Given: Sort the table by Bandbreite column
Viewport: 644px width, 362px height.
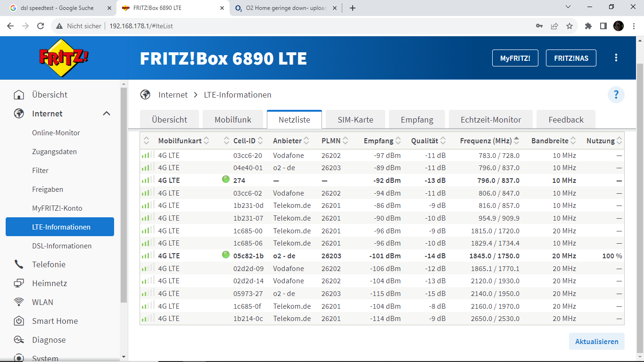Looking at the screenshot, I should tap(553, 141).
